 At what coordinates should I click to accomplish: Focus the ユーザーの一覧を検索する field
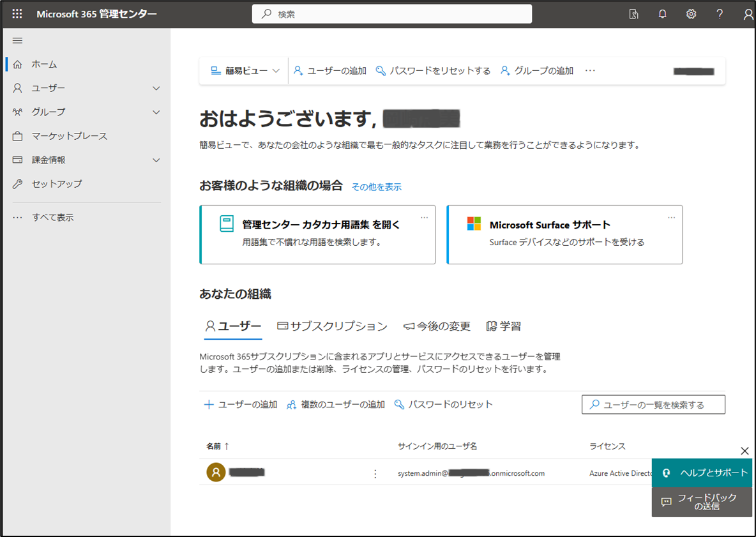point(653,404)
